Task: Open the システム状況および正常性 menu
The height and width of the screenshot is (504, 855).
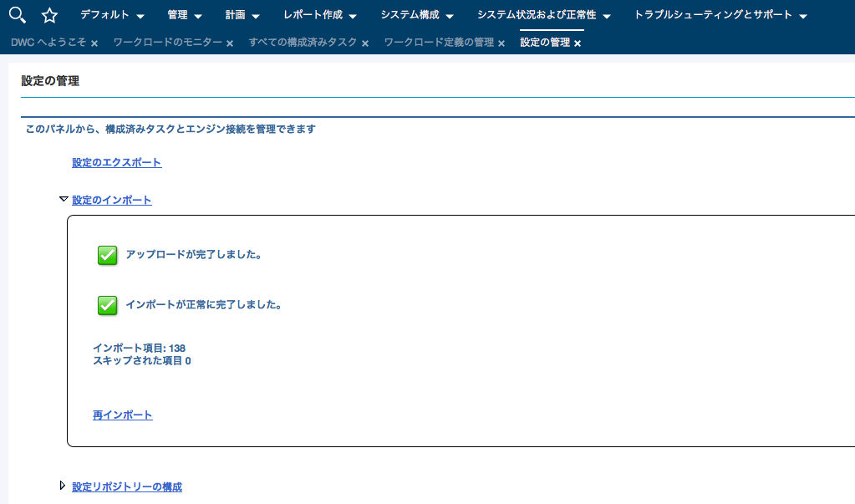Action: click(x=539, y=15)
